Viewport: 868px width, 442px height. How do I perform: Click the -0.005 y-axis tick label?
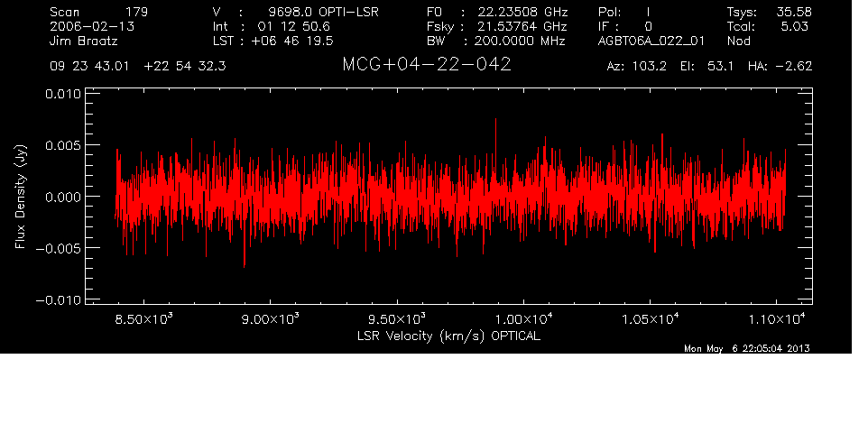point(58,248)
